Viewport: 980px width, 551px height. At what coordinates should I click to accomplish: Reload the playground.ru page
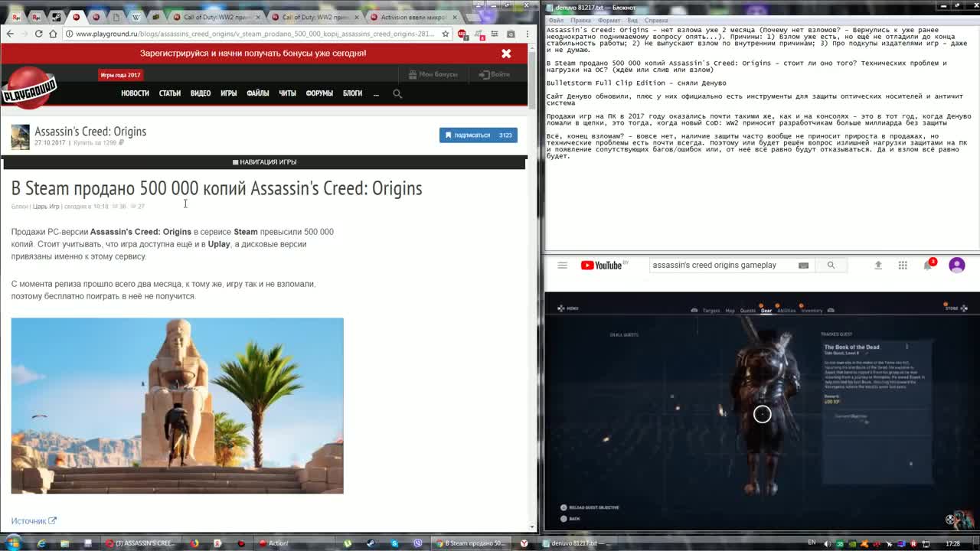[38, 34]
